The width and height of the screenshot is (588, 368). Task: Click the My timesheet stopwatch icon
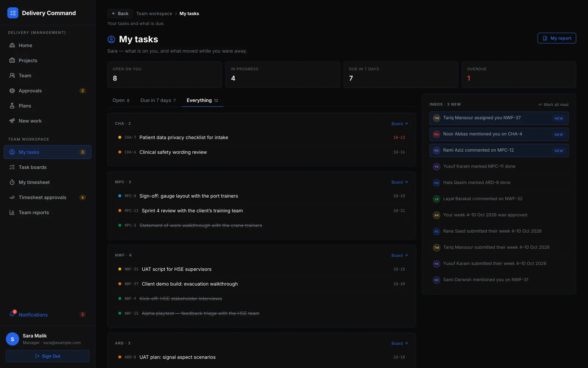point(12,182)
